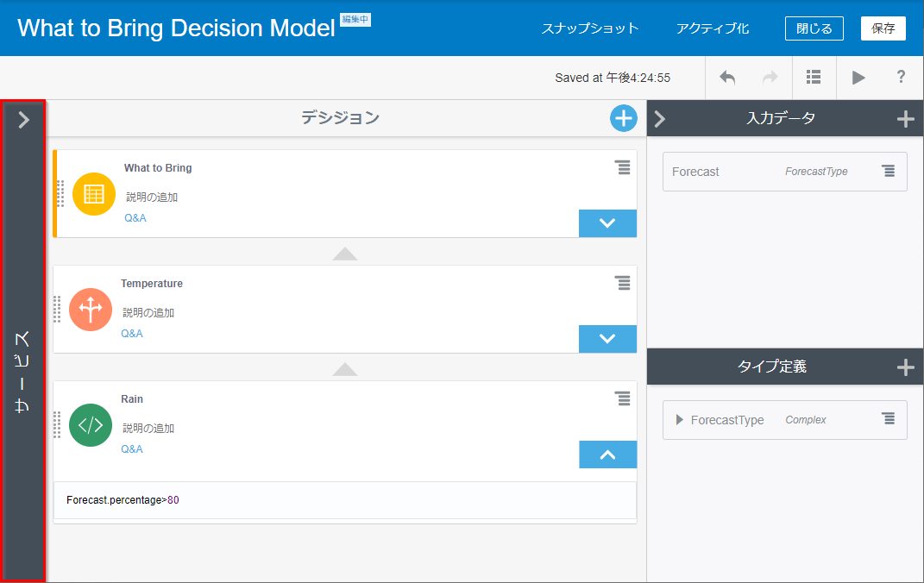
Task: Click the undo arrow icon
Action: [727, 78]
